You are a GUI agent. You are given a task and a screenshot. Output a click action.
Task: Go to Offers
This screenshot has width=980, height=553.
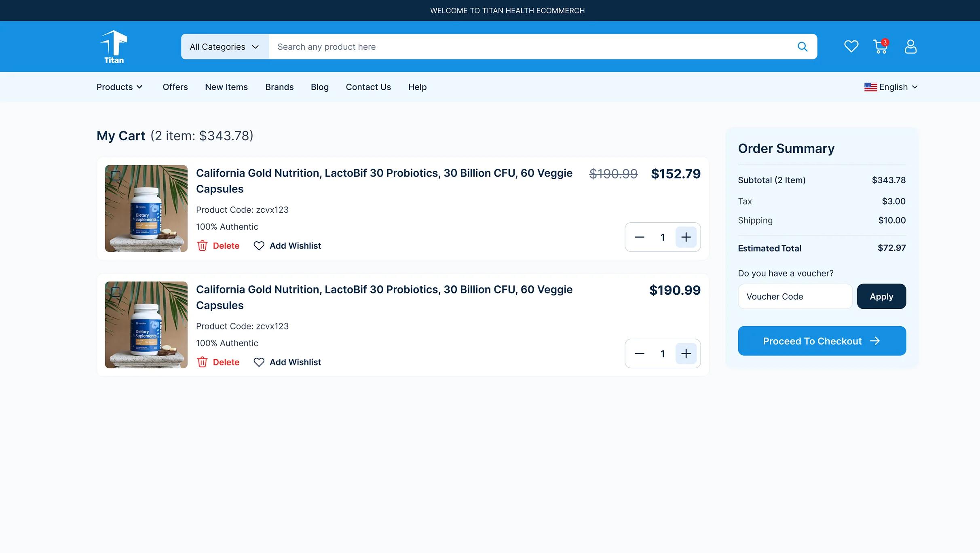tap(175, 87)
